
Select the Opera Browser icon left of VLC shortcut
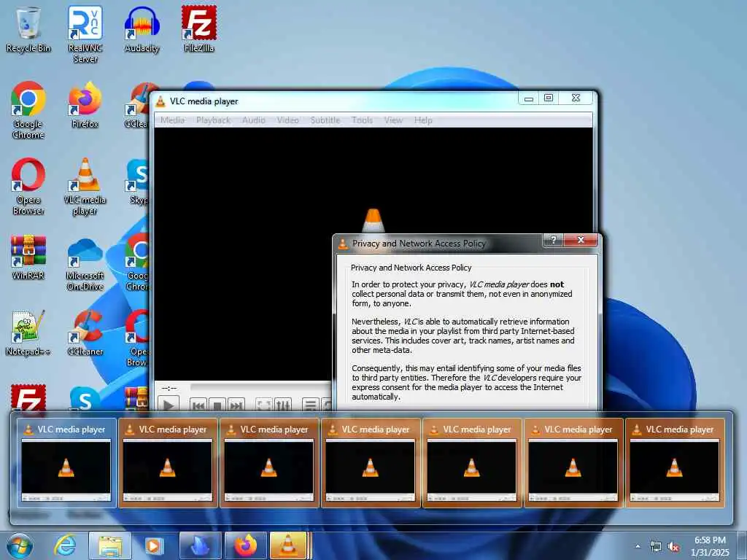[28, 186]
